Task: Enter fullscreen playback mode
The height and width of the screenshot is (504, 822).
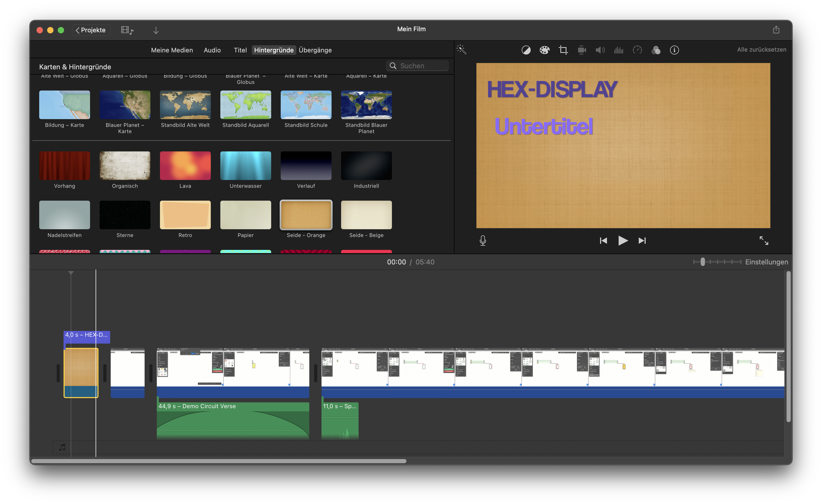Action: pyautogui.click(x=764, y=241)
